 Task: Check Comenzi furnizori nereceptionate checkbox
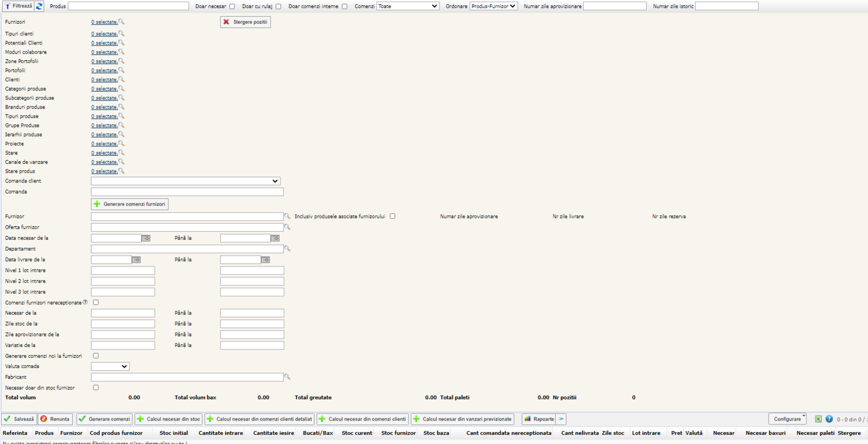(x=96, y=302)
